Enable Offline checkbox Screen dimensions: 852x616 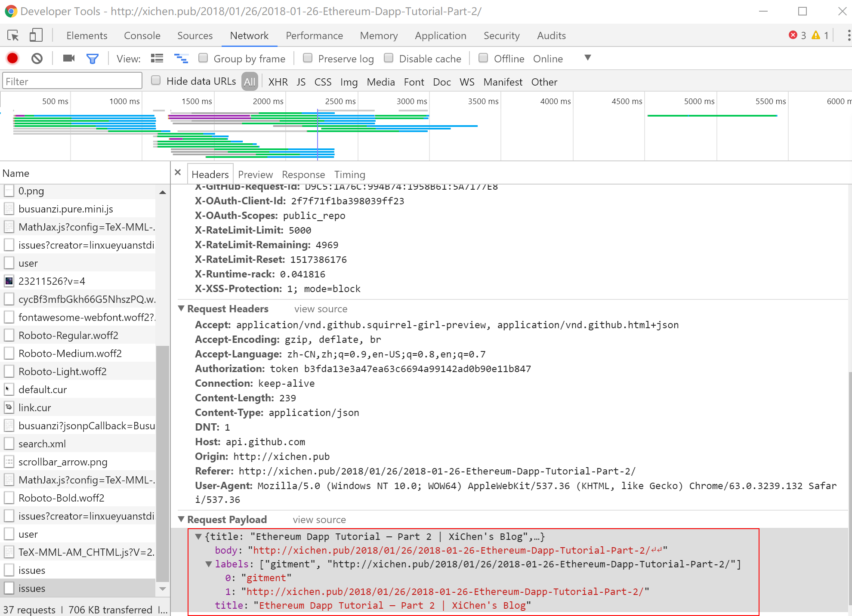(483, 58)
